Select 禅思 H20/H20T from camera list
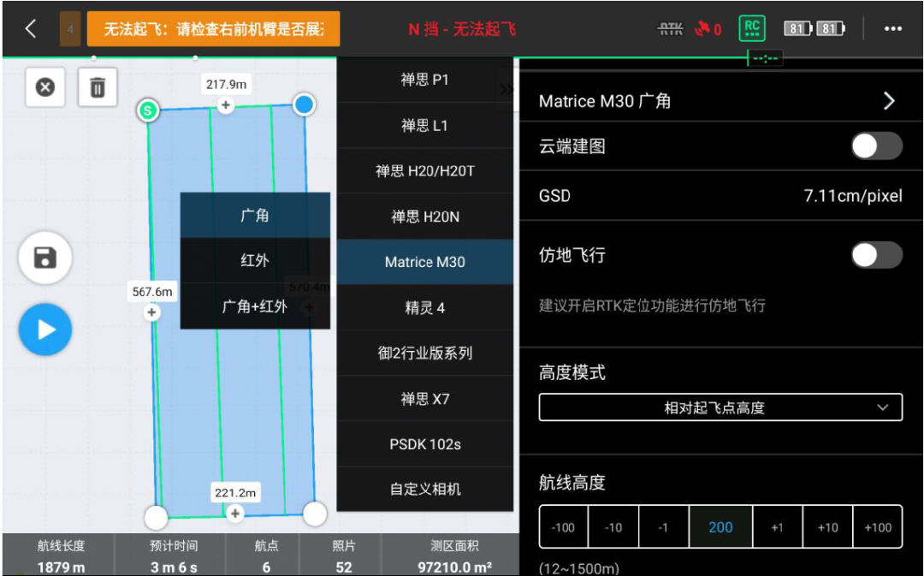924x576 pixels. point(425,171)
